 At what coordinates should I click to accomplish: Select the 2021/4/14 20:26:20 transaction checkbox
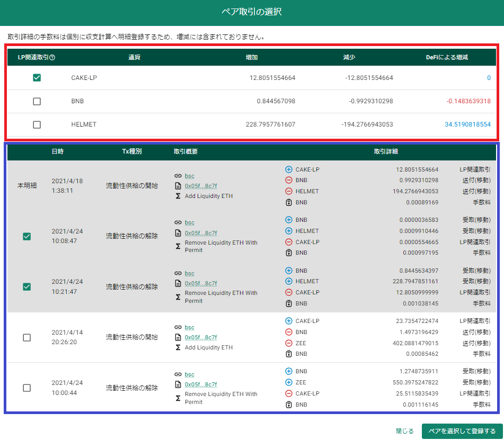pos(27,337)
